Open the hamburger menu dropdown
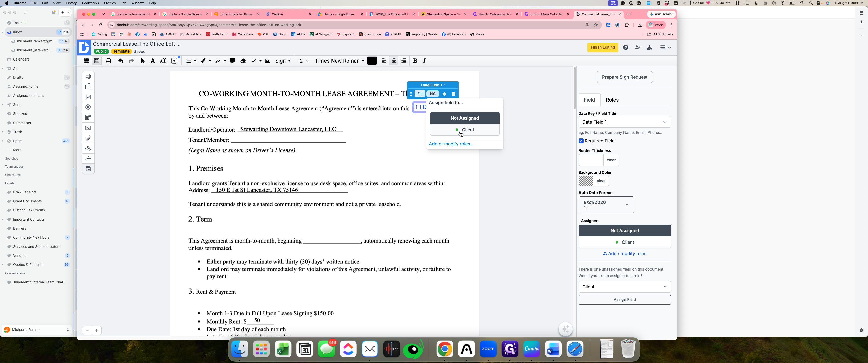Screen dimensions: 868x363 (665, 47)
